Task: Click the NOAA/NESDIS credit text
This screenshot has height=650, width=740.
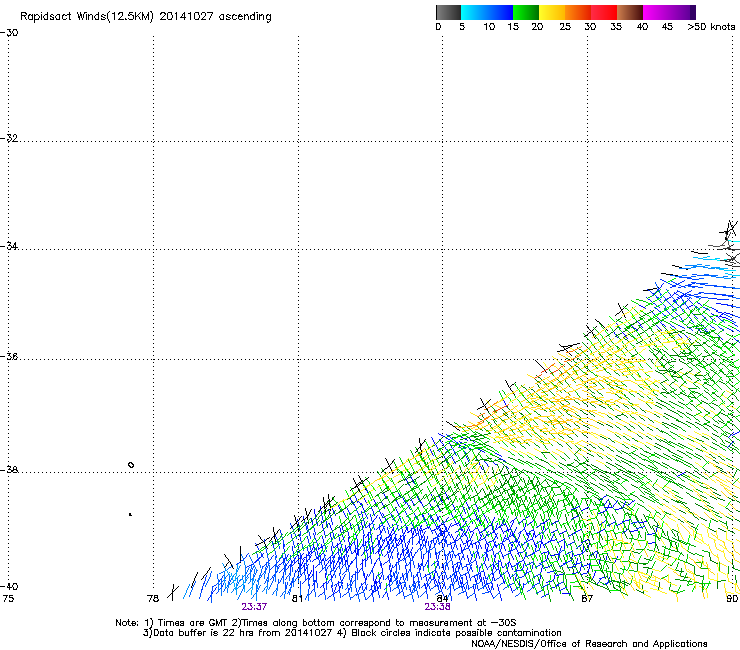Action: (x=589, y=644)
